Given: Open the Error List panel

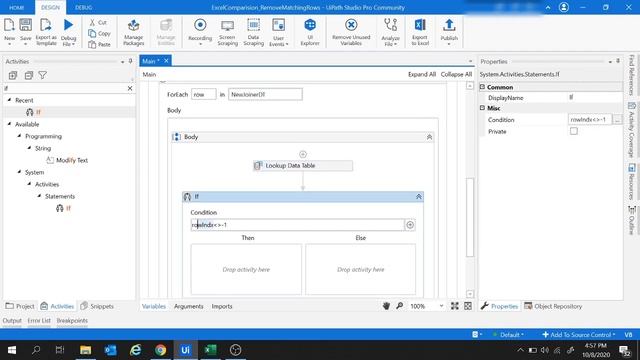Looking at the screenshot, I should click(x=39, y=320).
